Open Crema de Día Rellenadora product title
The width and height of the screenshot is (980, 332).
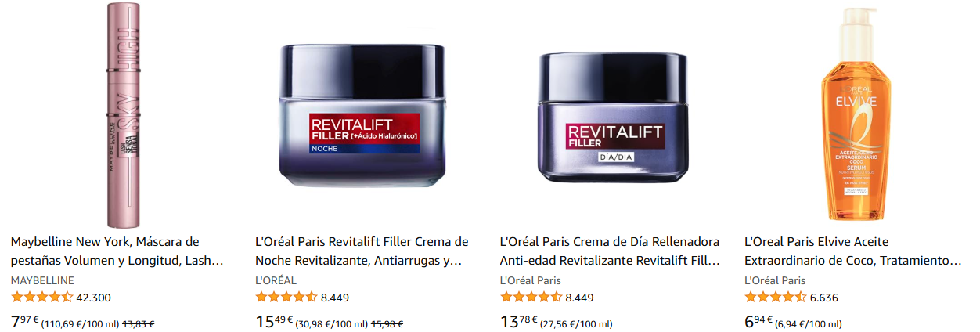click(x=610, y=251)
